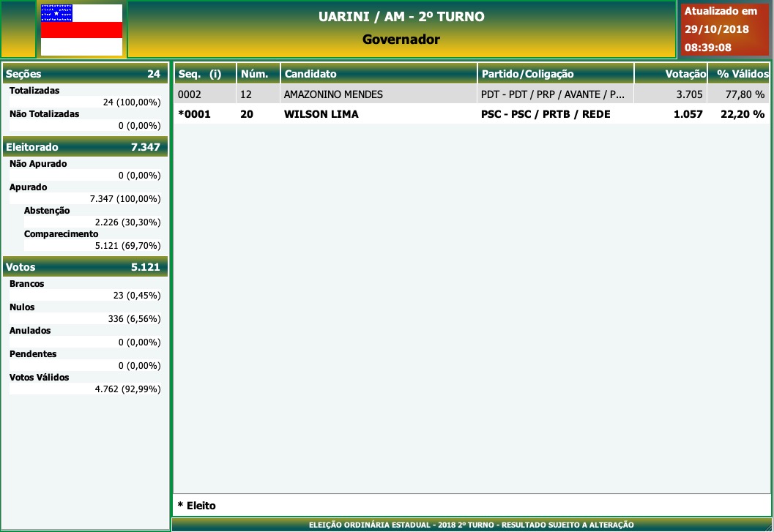The image size is (774, 532).
Task: Click the Seções panel header
Action: point(85,74)
